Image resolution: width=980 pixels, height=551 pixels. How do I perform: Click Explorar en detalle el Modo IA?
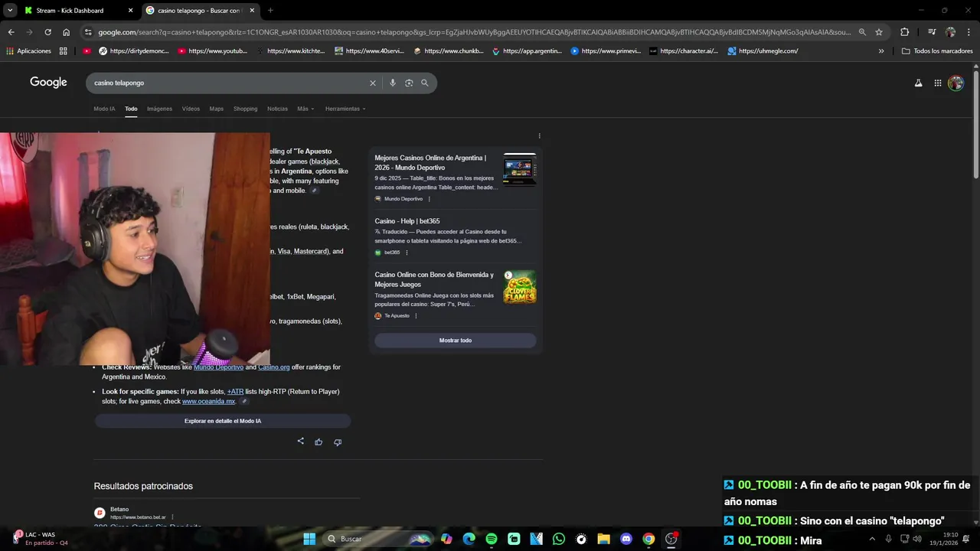[223, 421]
